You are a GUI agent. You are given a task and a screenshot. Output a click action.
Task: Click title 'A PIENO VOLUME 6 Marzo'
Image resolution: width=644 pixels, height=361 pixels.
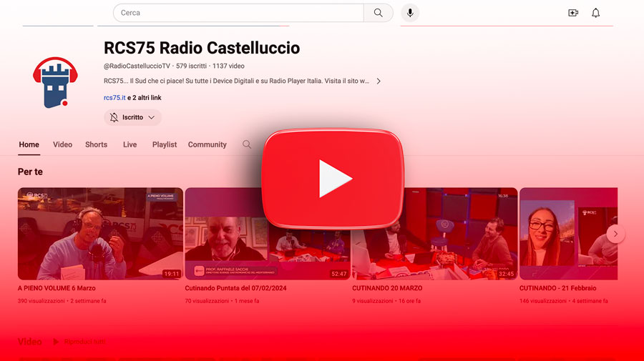[57, 288]
